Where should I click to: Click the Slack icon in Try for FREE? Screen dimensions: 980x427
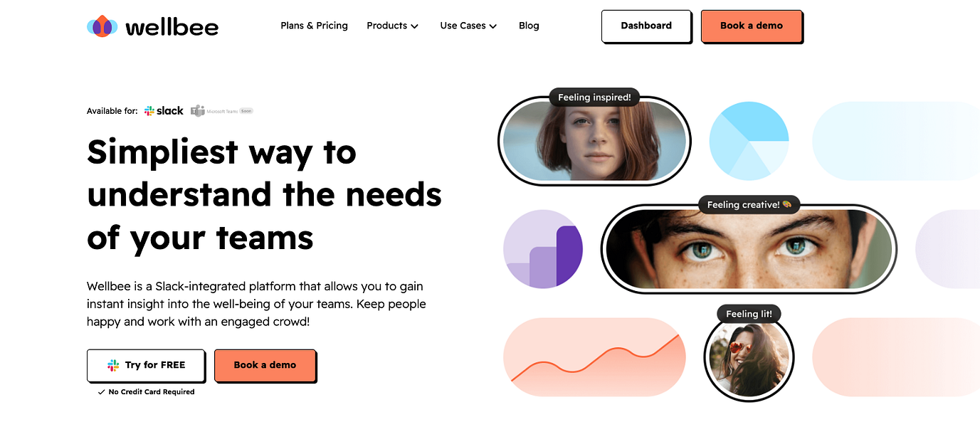[x=114, y=365]
